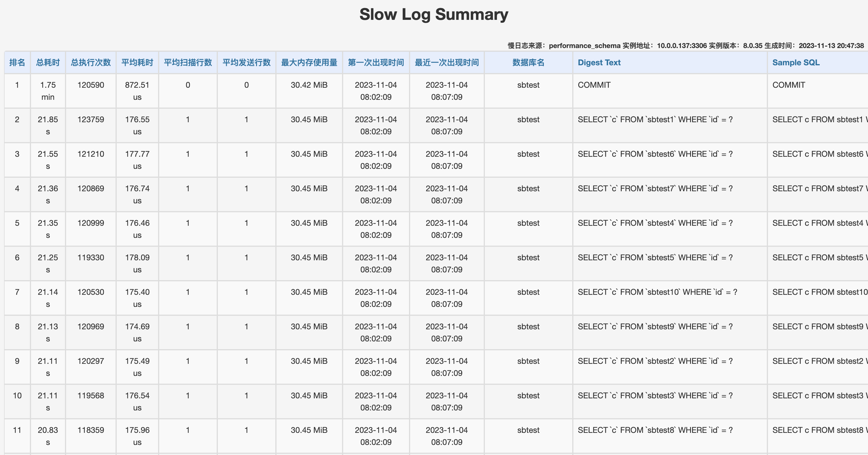
Task: Click the Slow Log Summary title
Action: (434, 14)
